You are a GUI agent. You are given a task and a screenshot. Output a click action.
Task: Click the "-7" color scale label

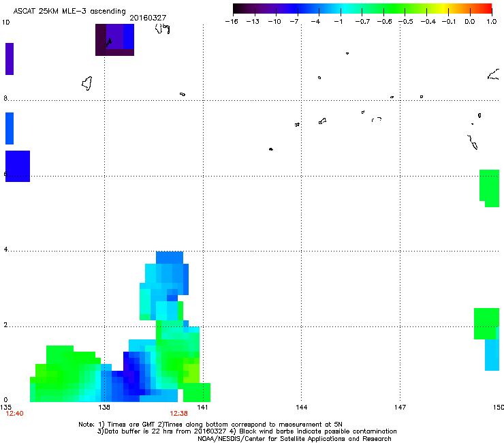294,22
